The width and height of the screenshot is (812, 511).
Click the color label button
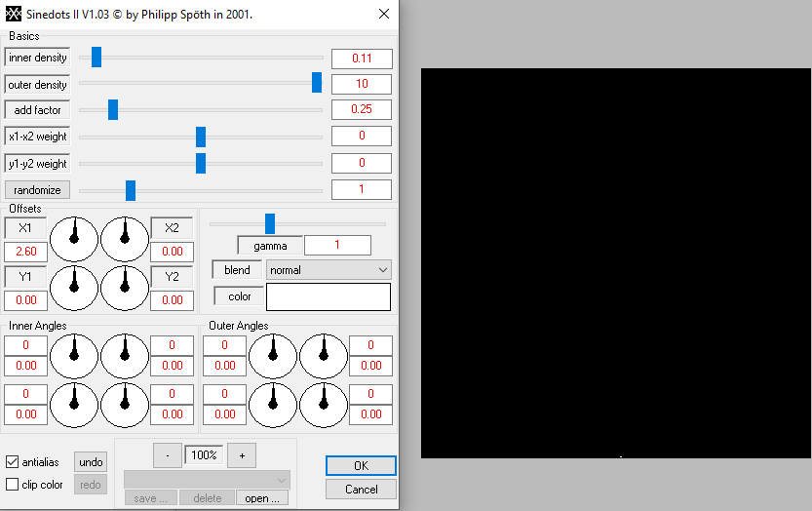coord(239,296)
